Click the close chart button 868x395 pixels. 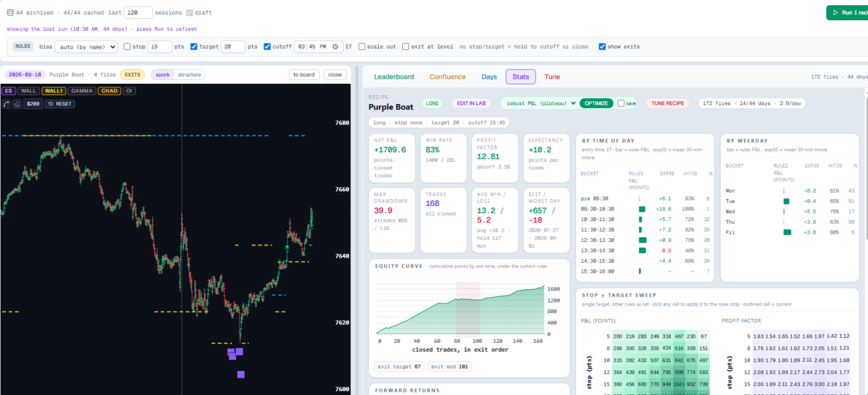coord(335,74)
